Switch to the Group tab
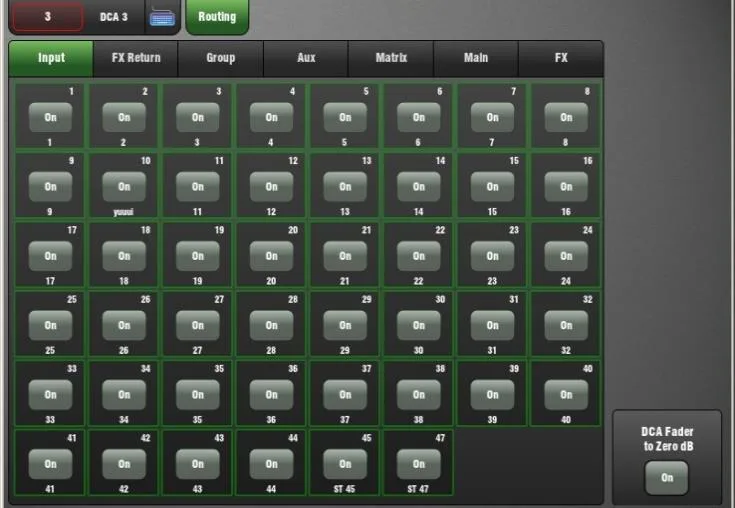 (221, 58)
